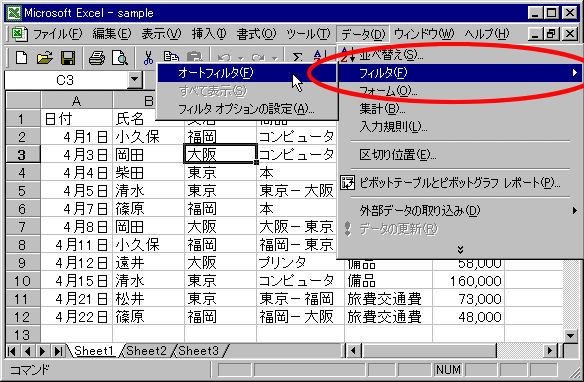584x382 pixels.
Task: Click the New workbook icon
Action: tap(21, 58)
